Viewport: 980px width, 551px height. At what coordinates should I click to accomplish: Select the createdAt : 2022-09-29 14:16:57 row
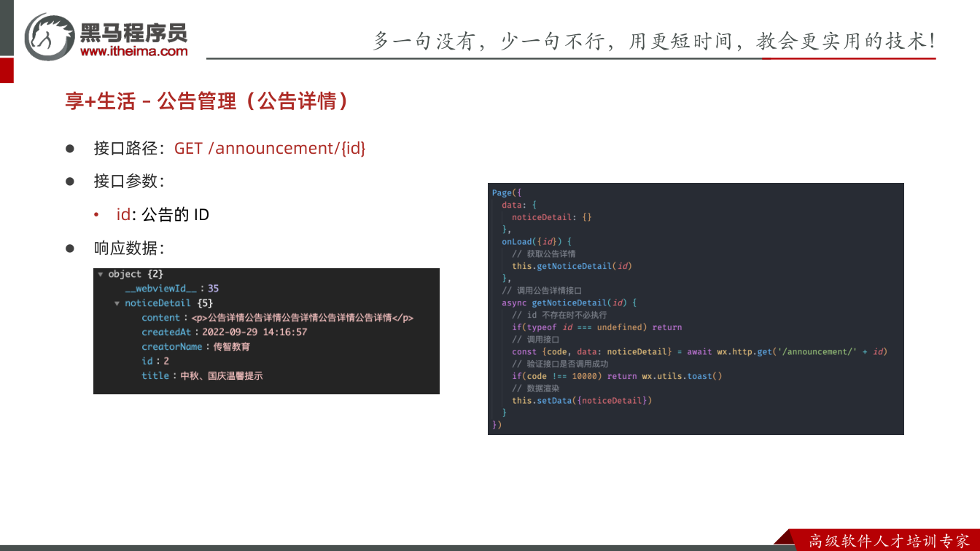point(225,332)
